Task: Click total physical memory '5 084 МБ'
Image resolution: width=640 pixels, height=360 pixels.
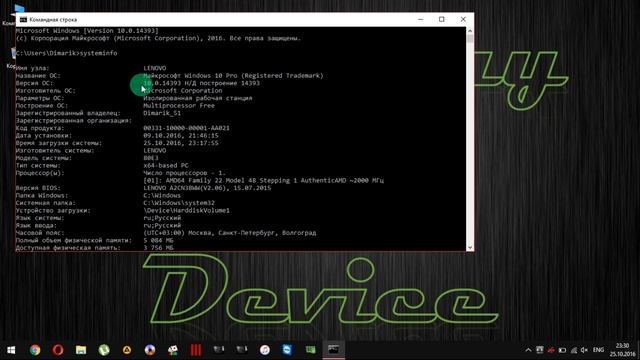Action: 158,240
